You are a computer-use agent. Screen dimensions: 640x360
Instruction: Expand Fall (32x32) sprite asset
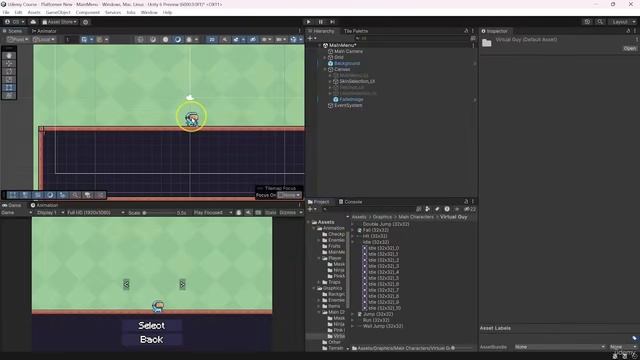[353, 230]
